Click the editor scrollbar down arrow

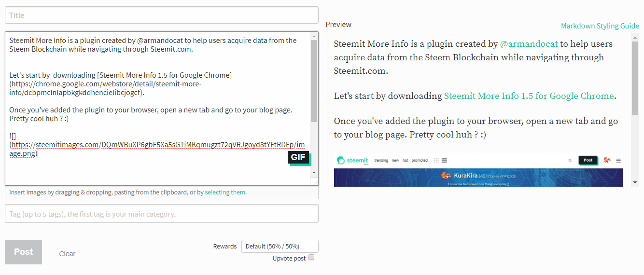(x=314, y=172)
